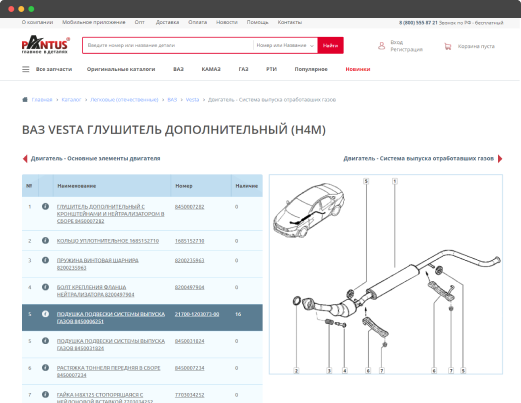
Task: Click the red right arrow to next section
Action: coord(500,159)
